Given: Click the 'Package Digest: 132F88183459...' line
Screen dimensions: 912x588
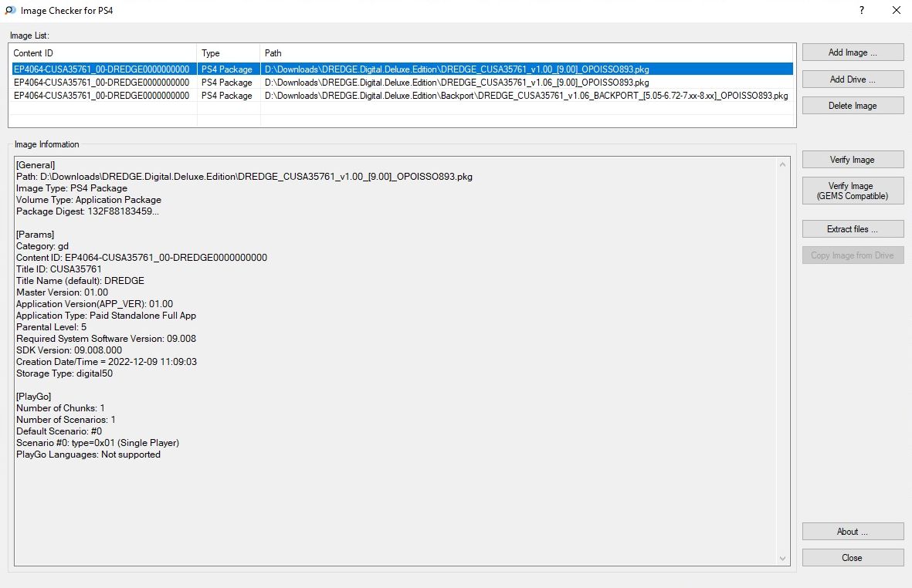Looking at the screenshot, I should (x=87, y=211).
